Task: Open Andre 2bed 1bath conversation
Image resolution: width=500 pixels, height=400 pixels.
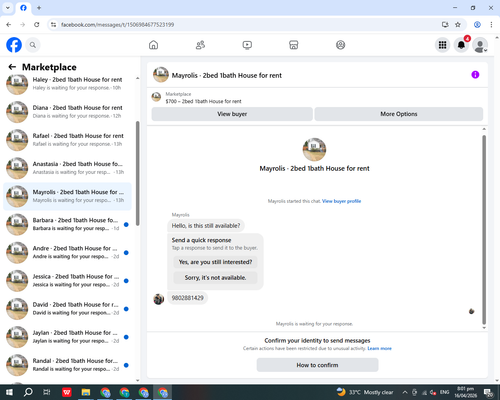Action: (x=68, y=253)
